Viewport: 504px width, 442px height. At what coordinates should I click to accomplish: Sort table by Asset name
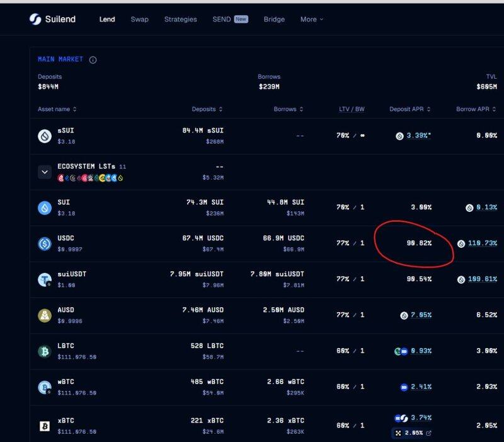point(57,109)
